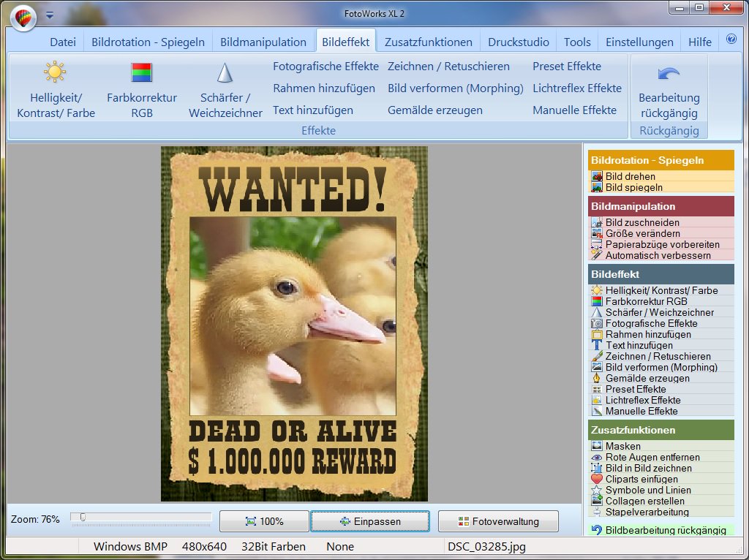The image size is (749, 560).
Task: Click the Helligkeit/Kontrast/Farbe sun icon in ribbon
Action: (x=55, y=72)
